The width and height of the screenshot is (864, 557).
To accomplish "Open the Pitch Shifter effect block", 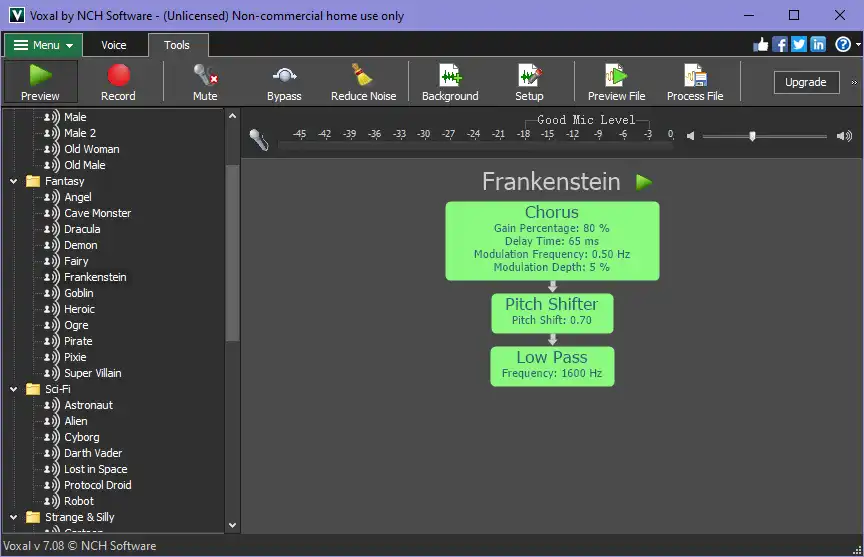I will pos(552,313).
